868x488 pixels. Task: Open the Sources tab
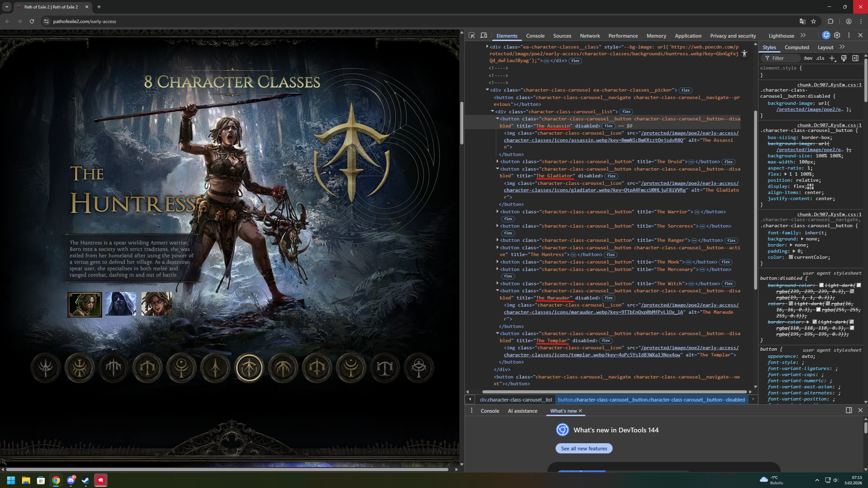click(562, 36)
